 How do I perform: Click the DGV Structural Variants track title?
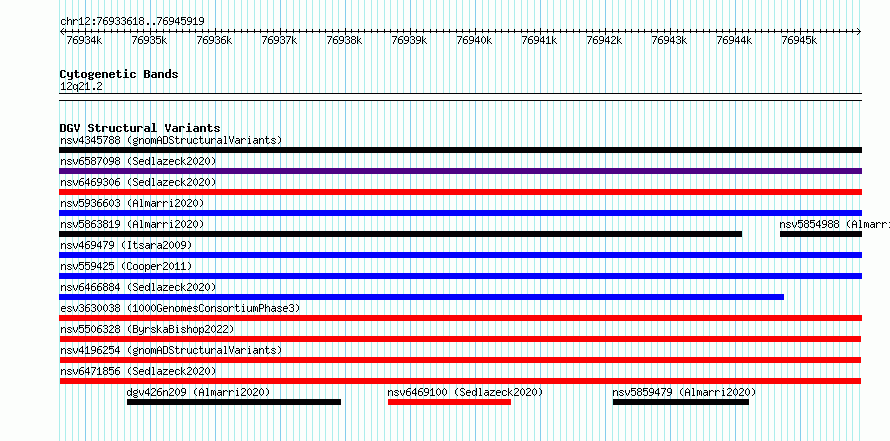click(x=140, y=128)
